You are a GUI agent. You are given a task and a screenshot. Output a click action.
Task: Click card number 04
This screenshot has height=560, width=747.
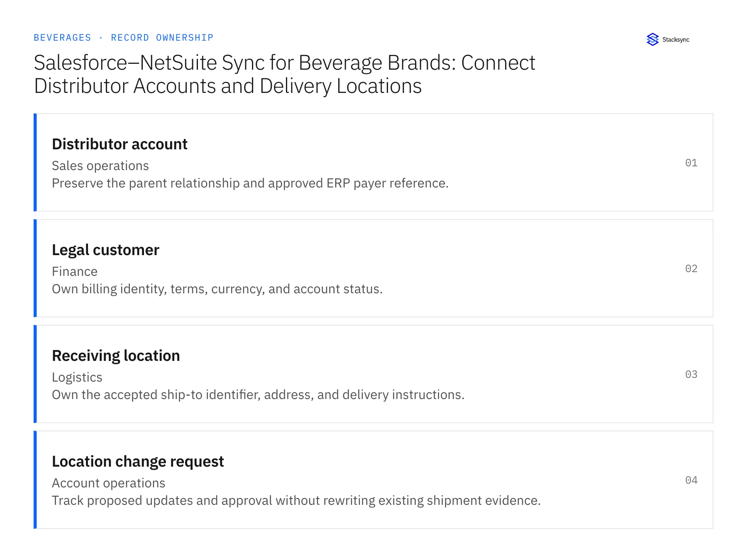coord(691,480)
